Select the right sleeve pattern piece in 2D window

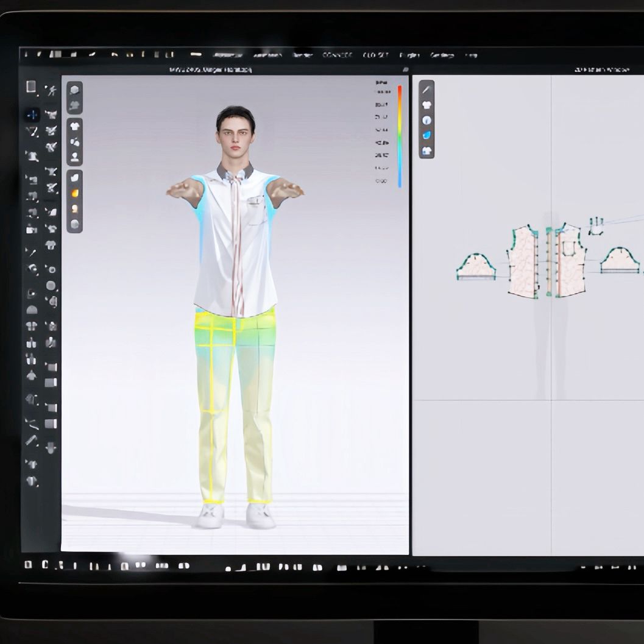click(620, 260)
